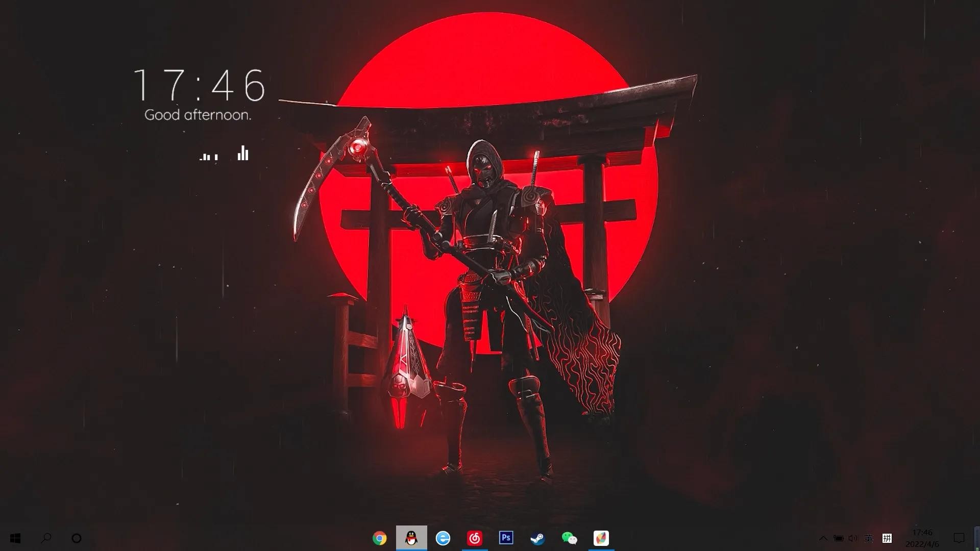Open the colorful leaf app icon
The image size is (980, 551).
pyautogui.click(x=601, y=538)
